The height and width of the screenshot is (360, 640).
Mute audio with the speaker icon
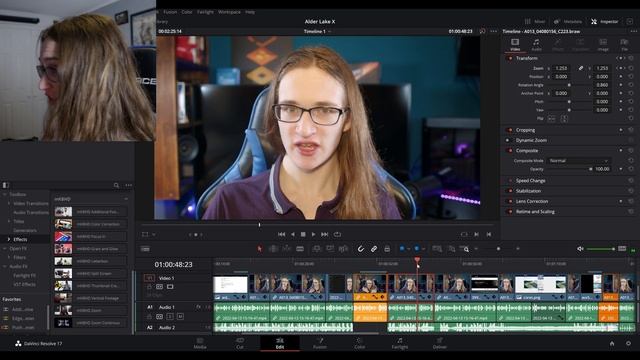(580, 249)
